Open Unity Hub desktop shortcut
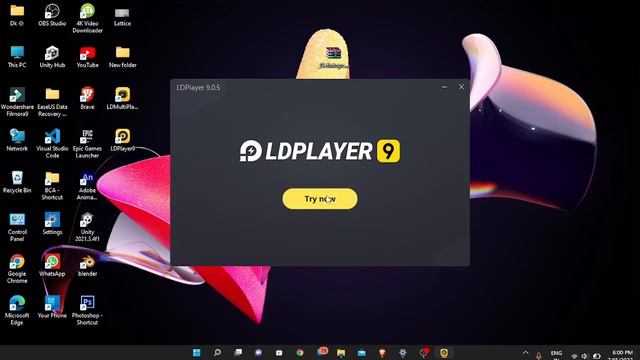Screen dimensions: 640x360 point(52,57)
